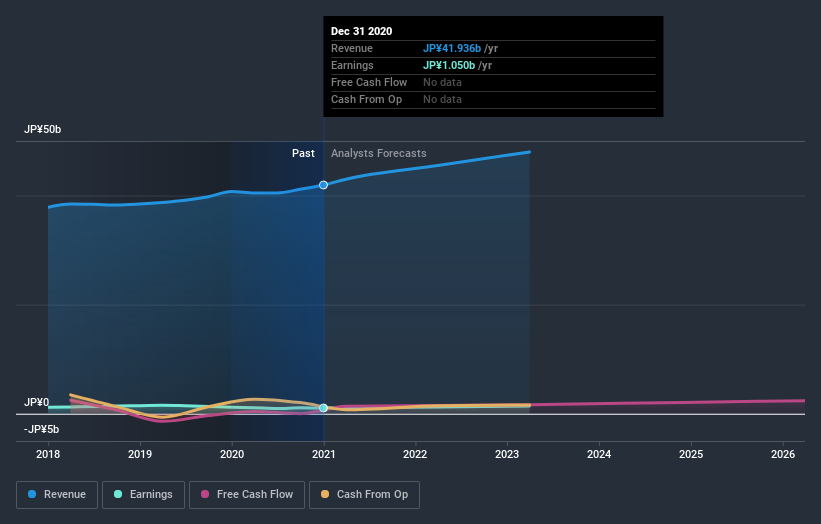Viewport: 821px width, 524px height.
Task: Click the orange Cash From Op legend dot
Action: click(x=325, y=494)
